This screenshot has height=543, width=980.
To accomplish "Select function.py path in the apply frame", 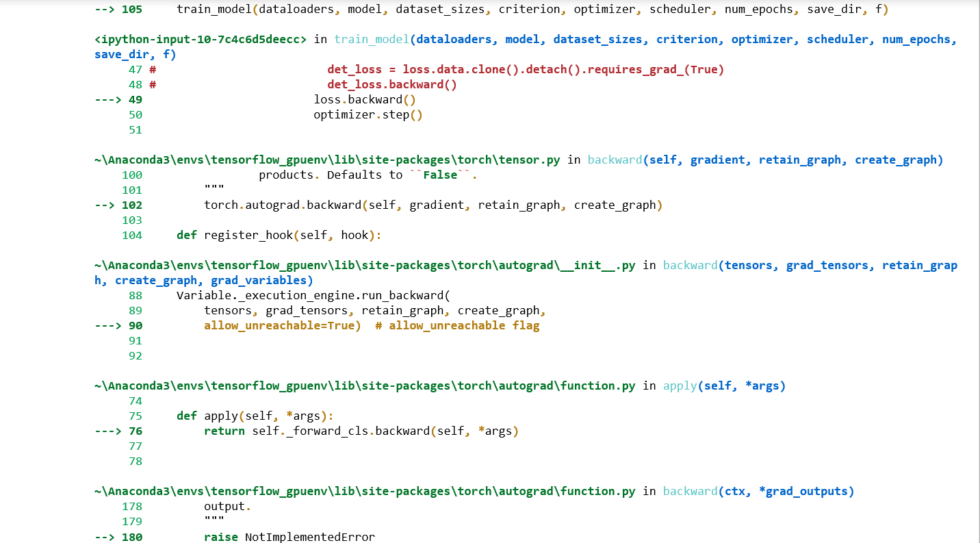I will tap(365, 386).
